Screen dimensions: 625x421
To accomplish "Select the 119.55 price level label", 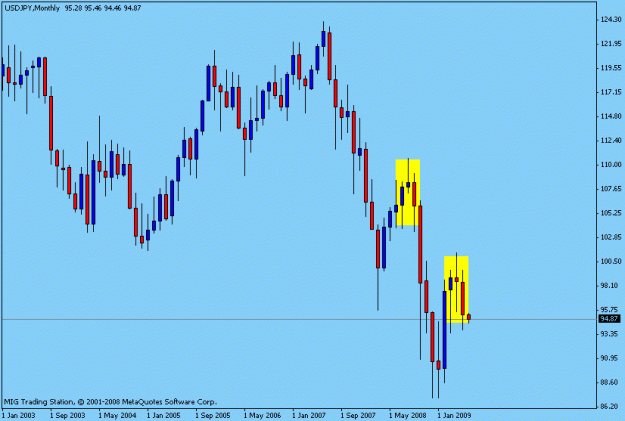I will point(611,68).
